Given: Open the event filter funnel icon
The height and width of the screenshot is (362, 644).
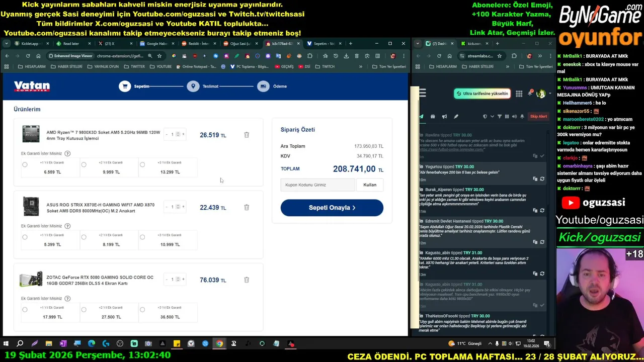Looking at the screenshot, I should pos(499,116).
